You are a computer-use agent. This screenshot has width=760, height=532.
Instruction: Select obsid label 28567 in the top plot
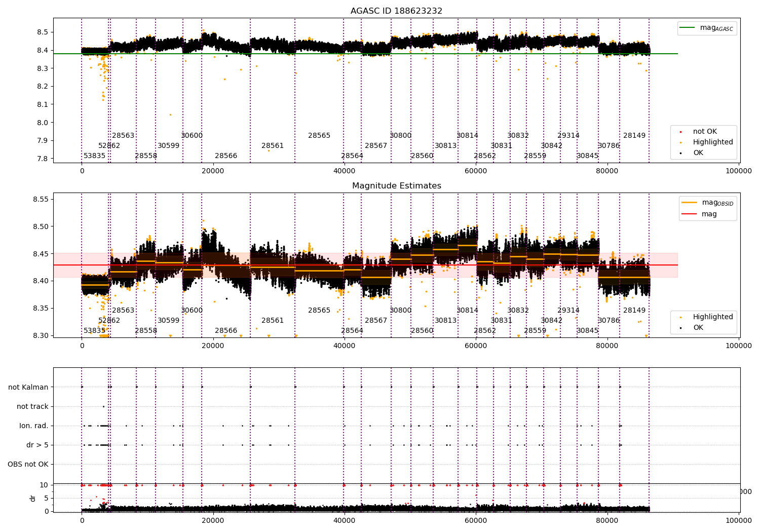coord(376,146)
